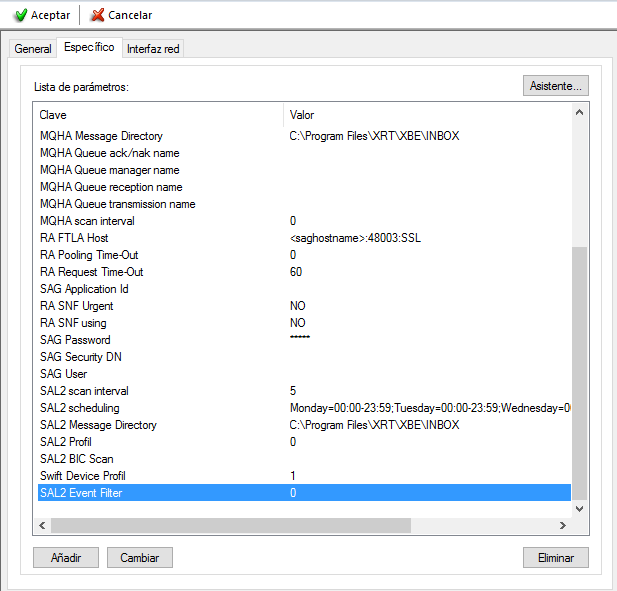Switch to the General tab
Viewport: 617px width, 591px height.
point(32,49)
